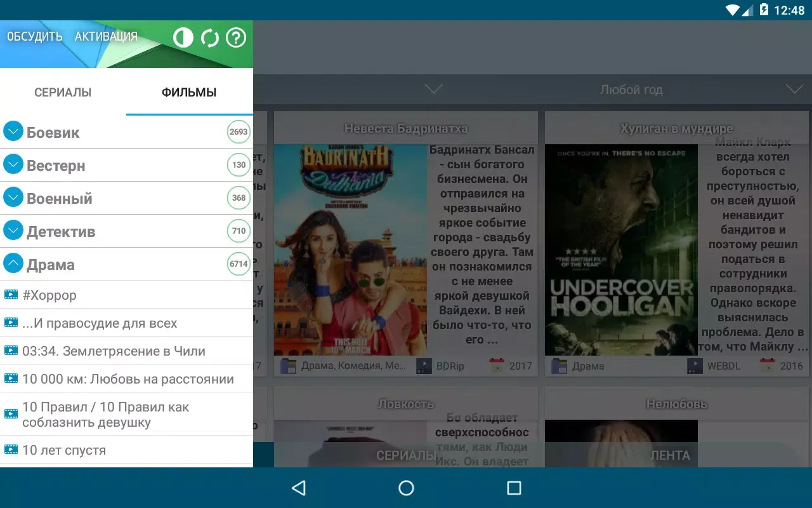Image resolution: width=812 pixels, height=508 pixels.
Task: Open the Badrinath Ki Dulhania poster
Action: click(x=350, y=250)
